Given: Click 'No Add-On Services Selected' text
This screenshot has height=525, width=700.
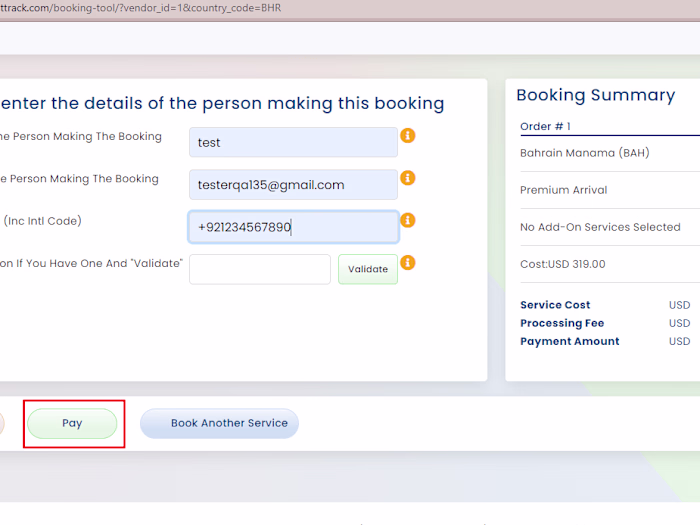Looking at the screenshot, I should click(600, 227).
